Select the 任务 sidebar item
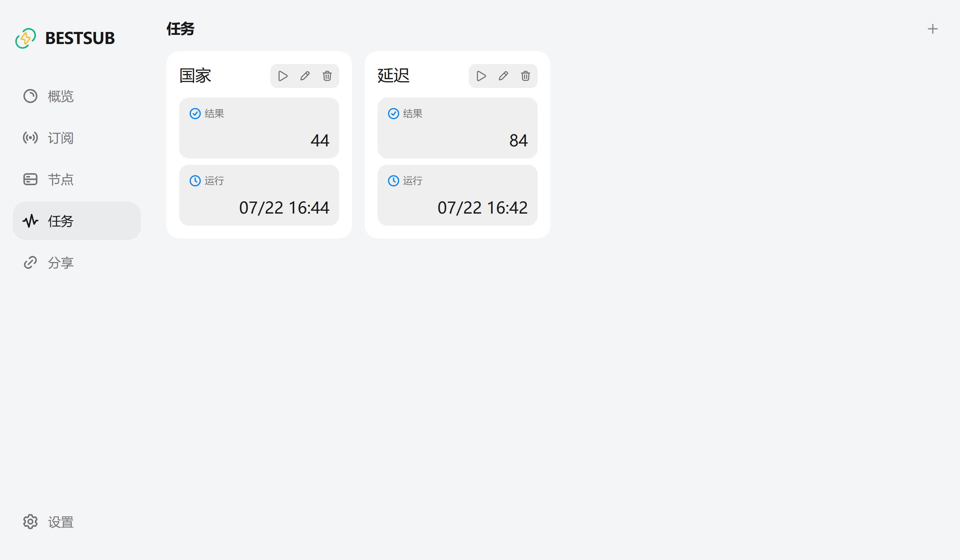The height and width of the screenshot is (560, 960). tap(77, 221)
